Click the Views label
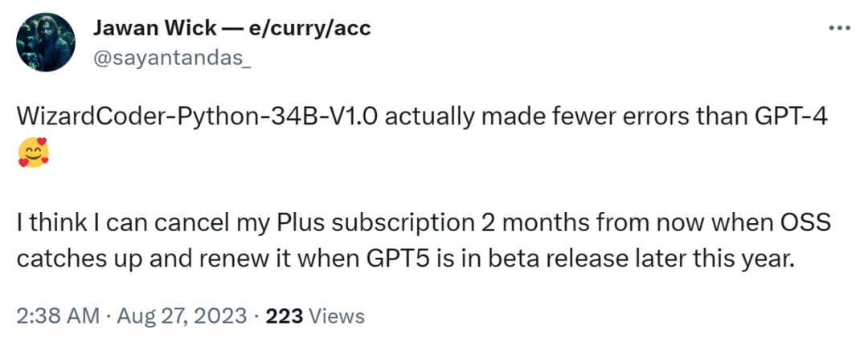Screen dimensions: 868x338 (x=336, y=316)
